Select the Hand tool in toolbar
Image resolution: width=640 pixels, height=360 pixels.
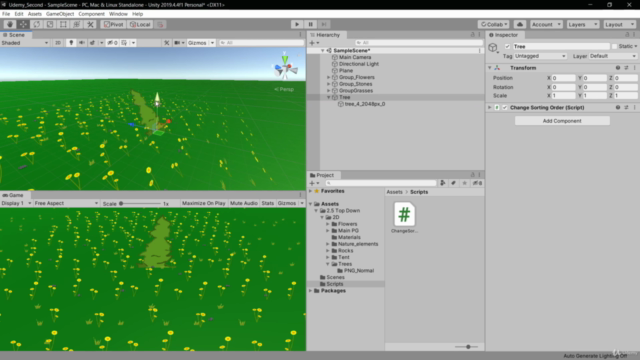click(10, 24)
